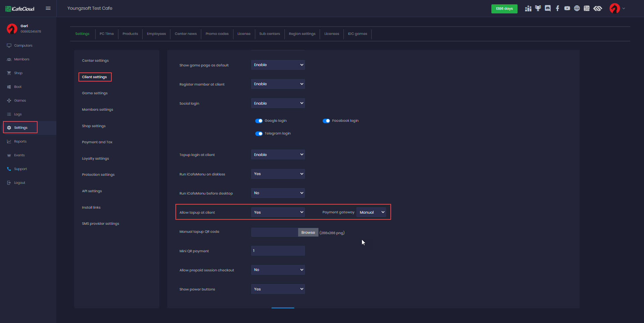The width and height of the screenshot is (644, 323).
Task: Switch to the Promo codes tab
Action: click(x=217, y=34)
